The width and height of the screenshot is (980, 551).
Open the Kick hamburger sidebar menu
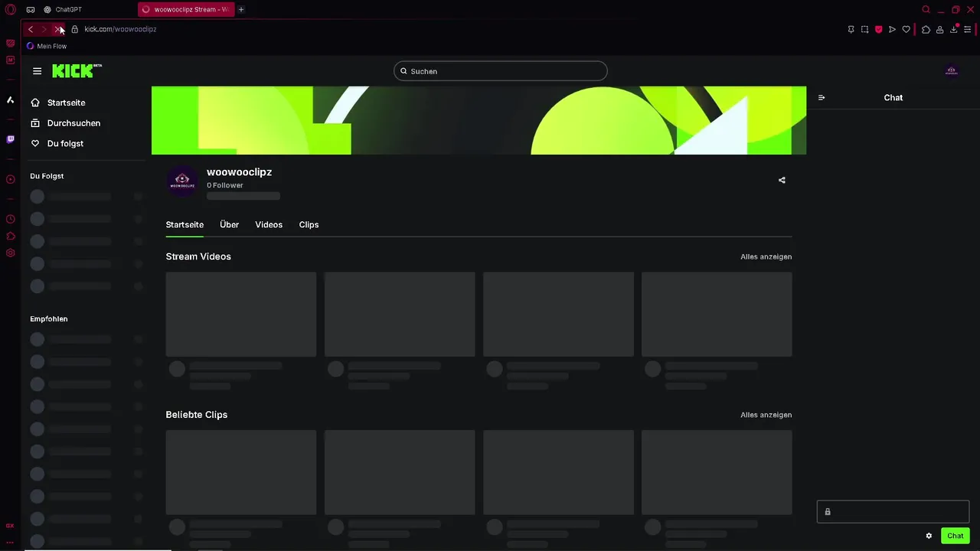(x=37, y=71)
